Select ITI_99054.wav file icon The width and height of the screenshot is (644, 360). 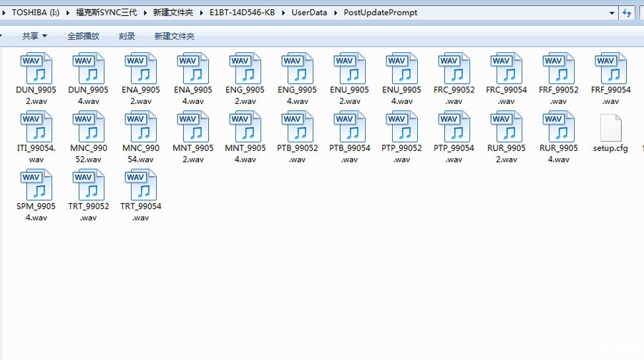[x=36, y=127]
